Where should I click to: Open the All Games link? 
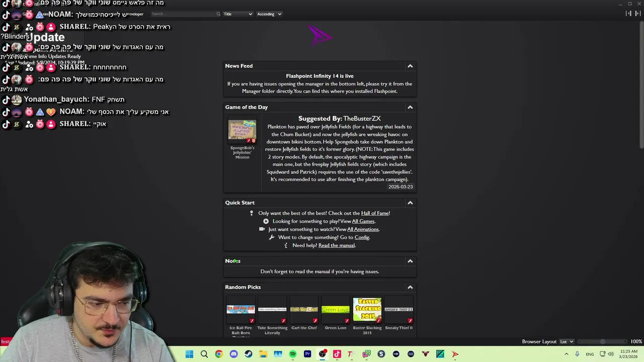coord(363,221)
